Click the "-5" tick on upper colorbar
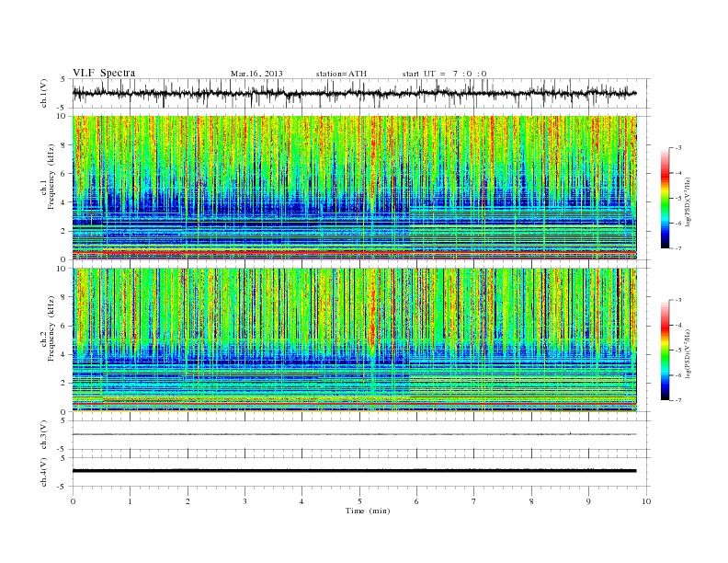The image size is (728, 563). 677,199
